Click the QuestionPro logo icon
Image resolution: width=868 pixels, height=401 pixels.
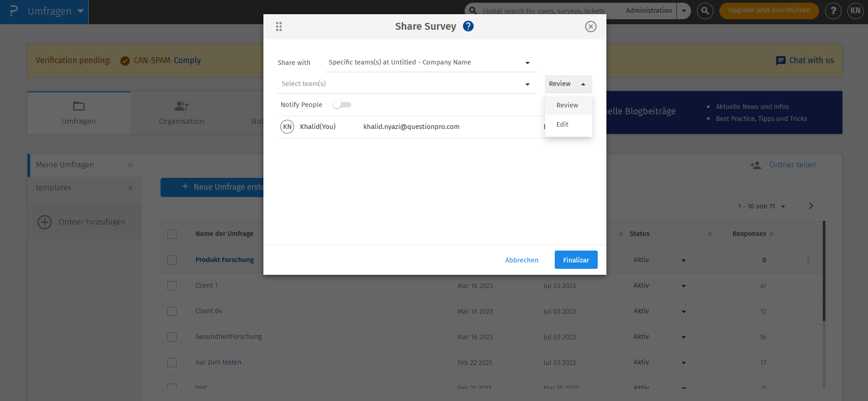click(14, 11)
